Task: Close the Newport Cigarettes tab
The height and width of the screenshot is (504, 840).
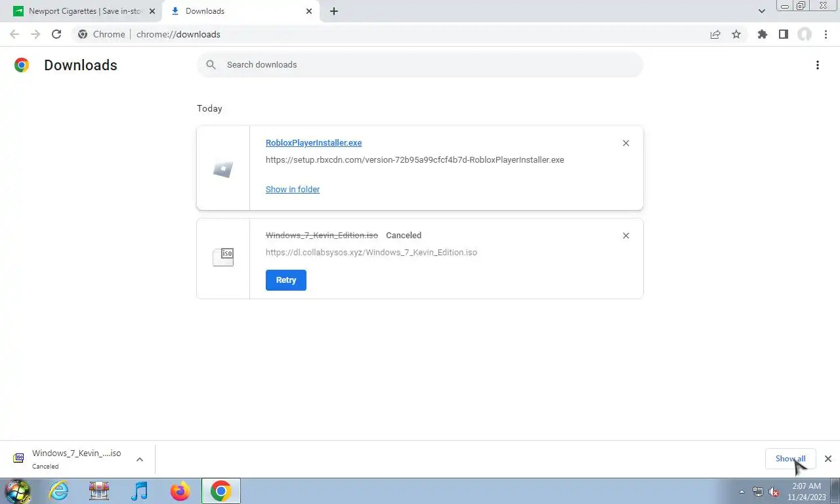Action: tap(152, 11)
